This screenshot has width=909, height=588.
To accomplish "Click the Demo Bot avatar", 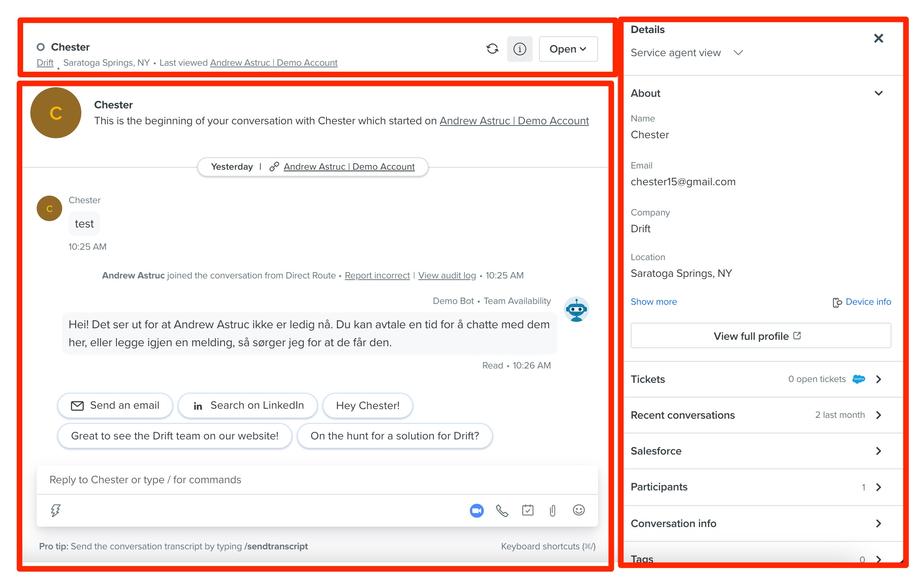I will 576,309.
